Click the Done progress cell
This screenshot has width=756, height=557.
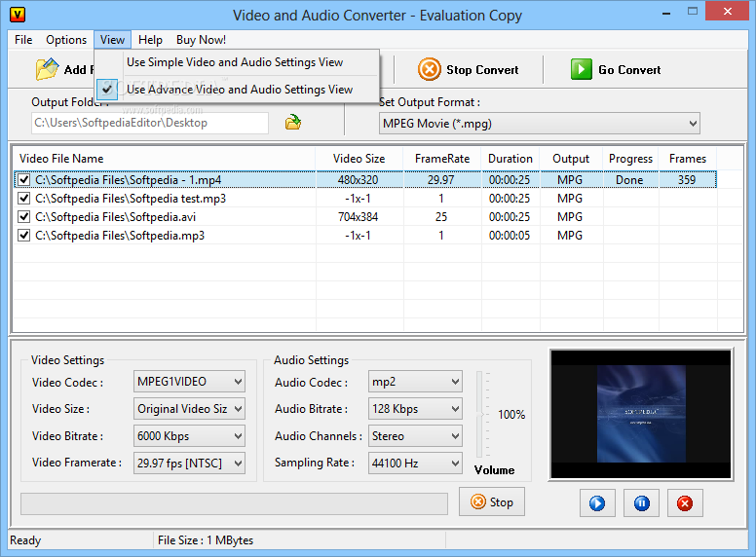click(x=629, y=180)
